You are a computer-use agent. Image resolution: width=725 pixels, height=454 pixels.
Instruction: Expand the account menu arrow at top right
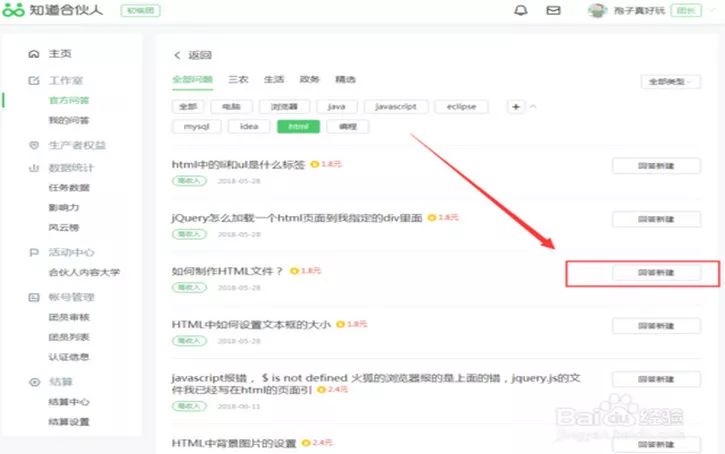click(713, 10)
